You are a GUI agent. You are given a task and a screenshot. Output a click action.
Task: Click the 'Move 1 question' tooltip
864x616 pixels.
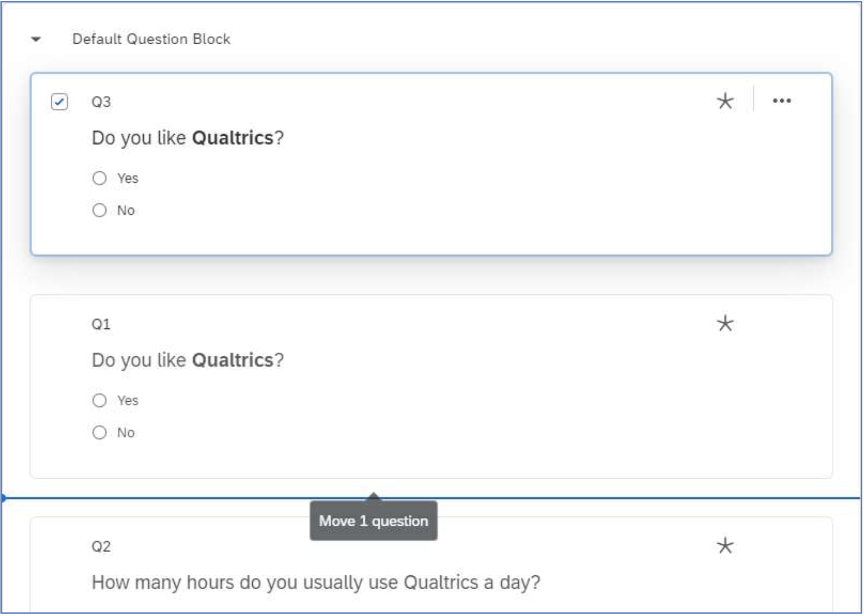pos(374,521)
